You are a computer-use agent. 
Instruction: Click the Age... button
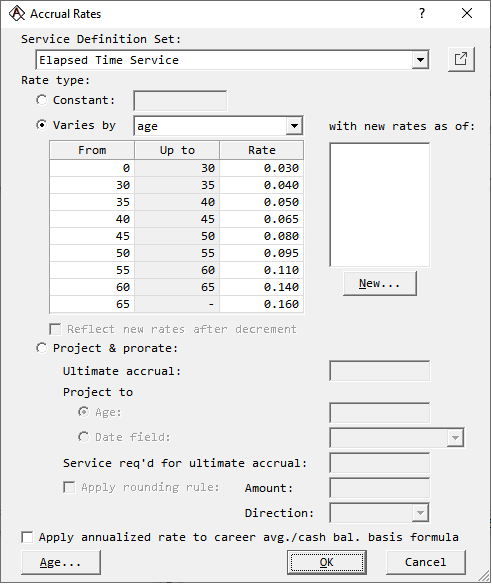coord(61,562)
